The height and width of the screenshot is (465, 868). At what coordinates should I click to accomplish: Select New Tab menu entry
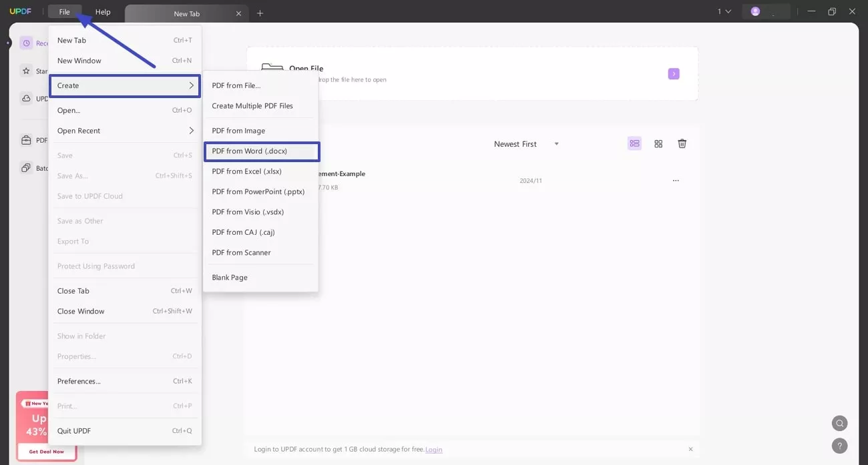coord(125,40)
